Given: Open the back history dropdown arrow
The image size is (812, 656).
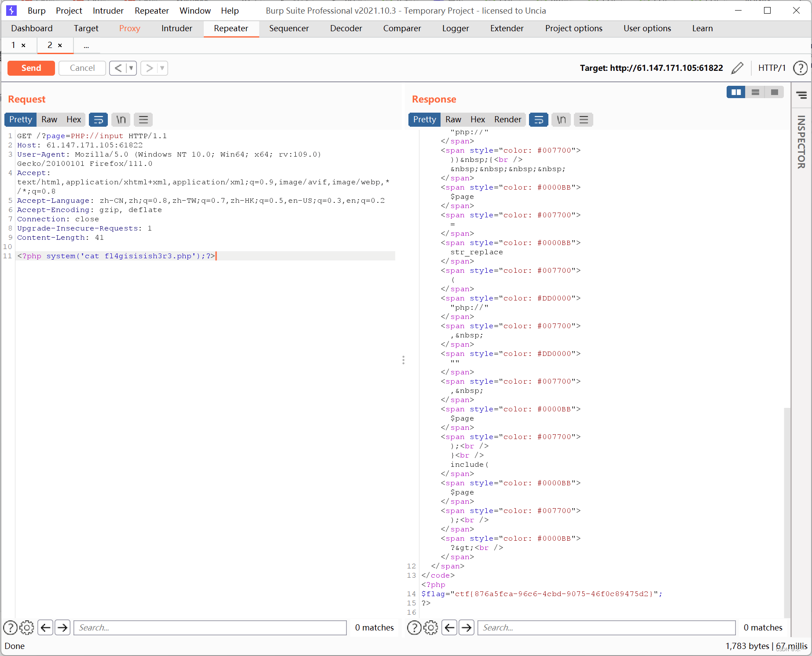Looking at the screenshot, I should click(x=131, y=68).
